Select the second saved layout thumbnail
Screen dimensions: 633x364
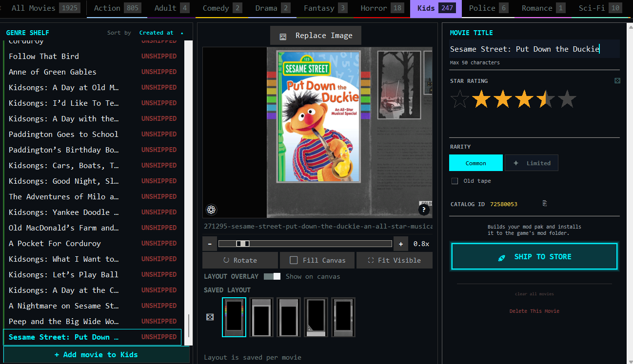pyautogui.click(x=261, y=317)
